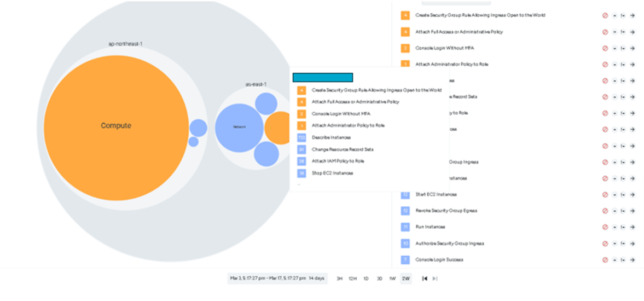Click Describe Instances in the popup list
This screenshot has height=301, width=644.
coord(331,137)
